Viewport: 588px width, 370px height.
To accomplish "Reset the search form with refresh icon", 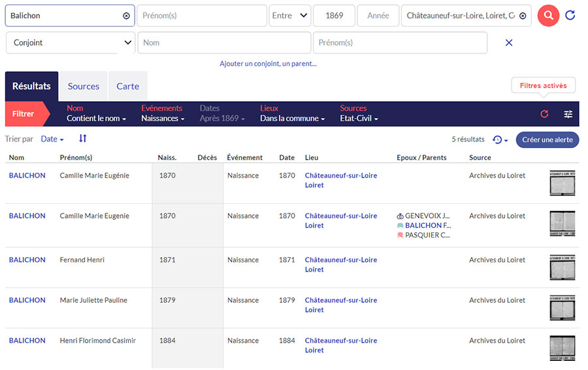I will (570, 15).
